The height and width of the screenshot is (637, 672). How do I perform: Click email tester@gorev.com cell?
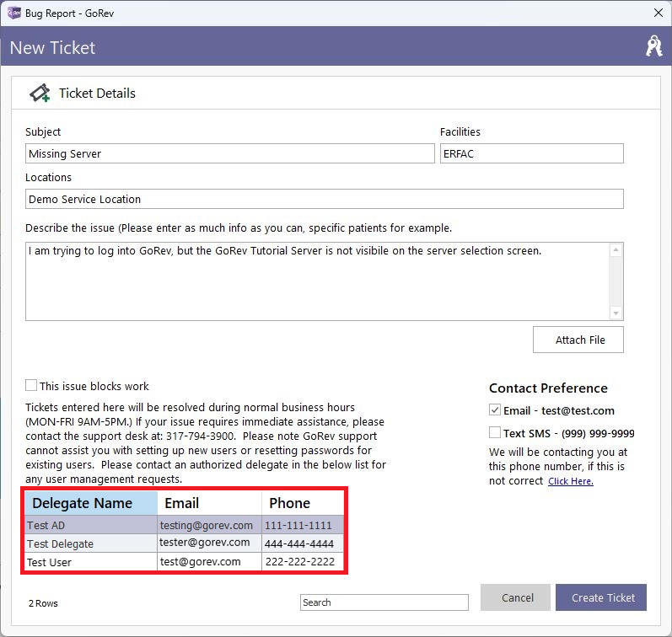click(x=210, y=543)
